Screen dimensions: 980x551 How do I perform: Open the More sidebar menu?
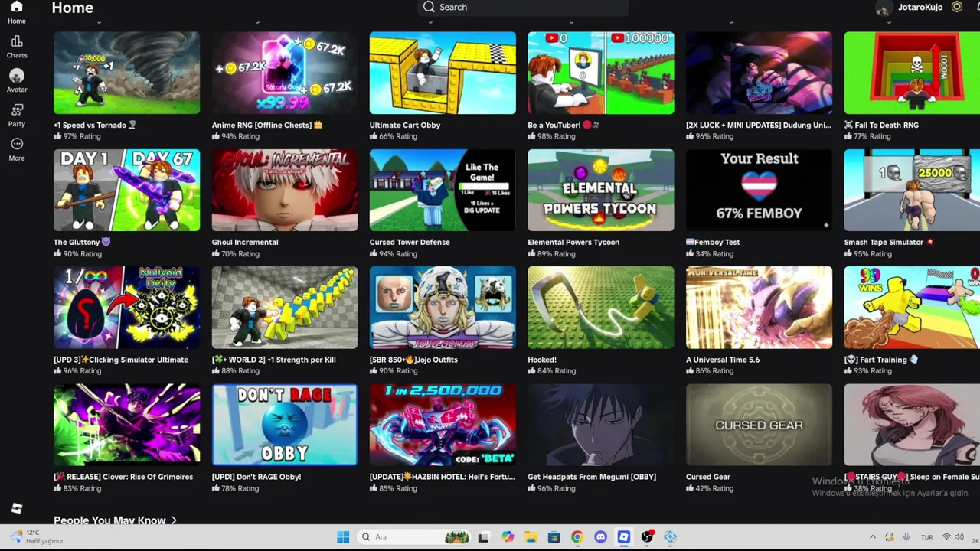coord(17,144)
